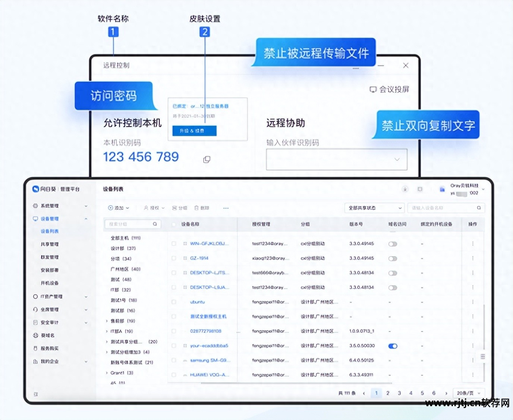Image resolution: width=513 pixels, height=420 pixels.
Task: Open 安装部署 in the sidebar menu
Action: [50, 270]
